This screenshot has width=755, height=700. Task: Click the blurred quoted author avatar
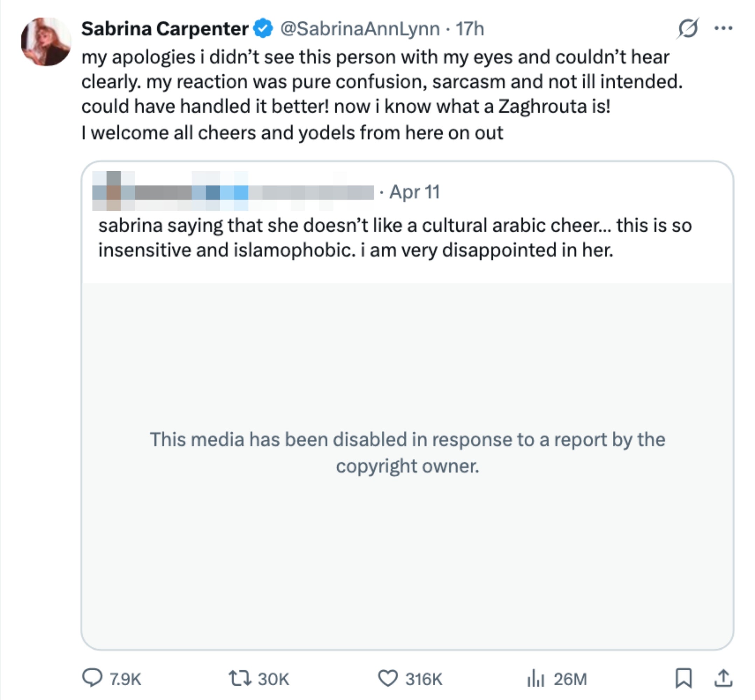coord(113,191)
